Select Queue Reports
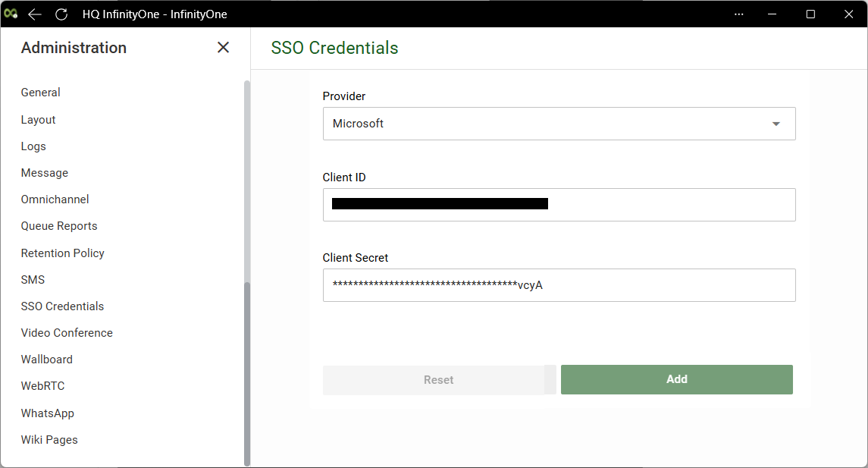Viewport: 868px width, 468px height. click(59, 226)
